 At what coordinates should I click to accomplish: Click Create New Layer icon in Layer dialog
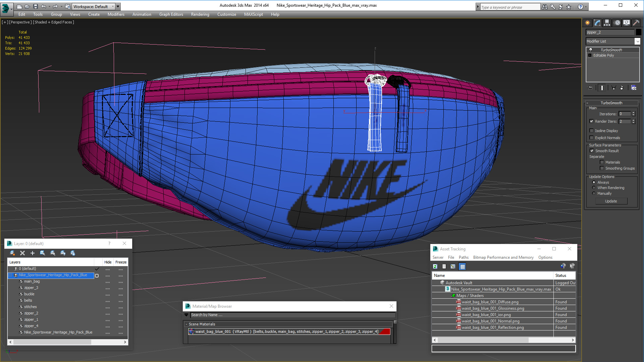click(x=12, y=253)
